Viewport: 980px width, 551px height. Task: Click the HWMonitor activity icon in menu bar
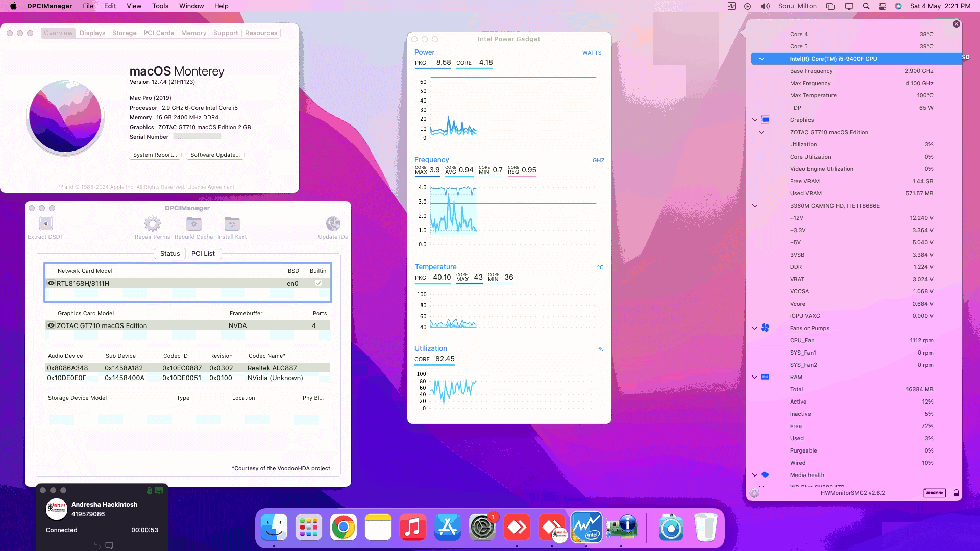(x=731, y=6)
